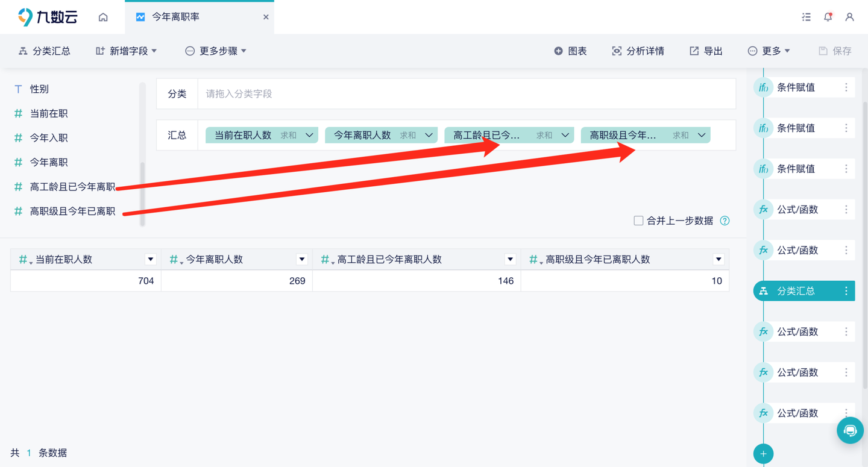Open 高工龄且已今… aggregation dropdown
This screenshot has height=467, width=868.
(x=565, y=136)
